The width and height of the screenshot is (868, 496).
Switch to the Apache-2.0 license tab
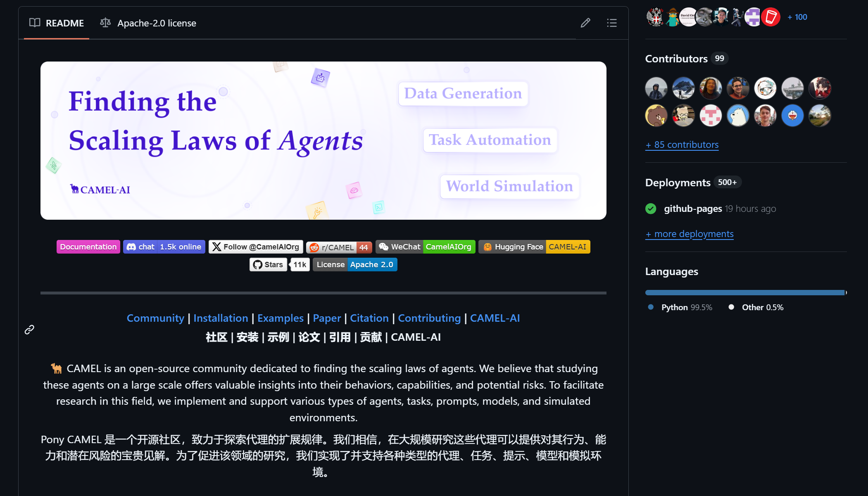pos(148,23)
